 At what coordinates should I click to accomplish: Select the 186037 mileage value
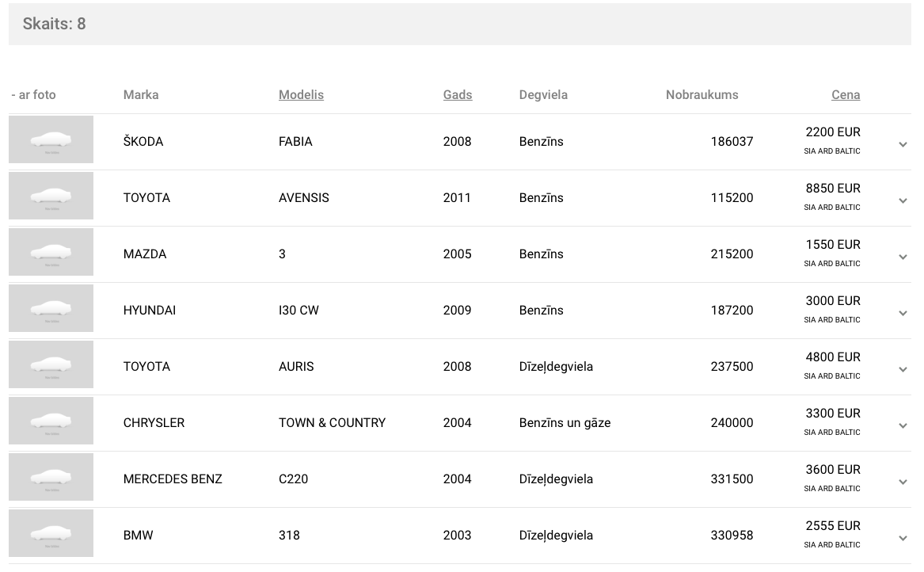pyautogui.click(x=732, y=142)
